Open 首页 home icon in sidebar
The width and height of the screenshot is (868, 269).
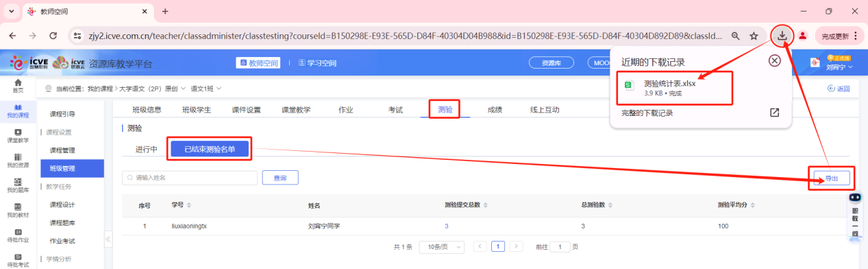18,86
